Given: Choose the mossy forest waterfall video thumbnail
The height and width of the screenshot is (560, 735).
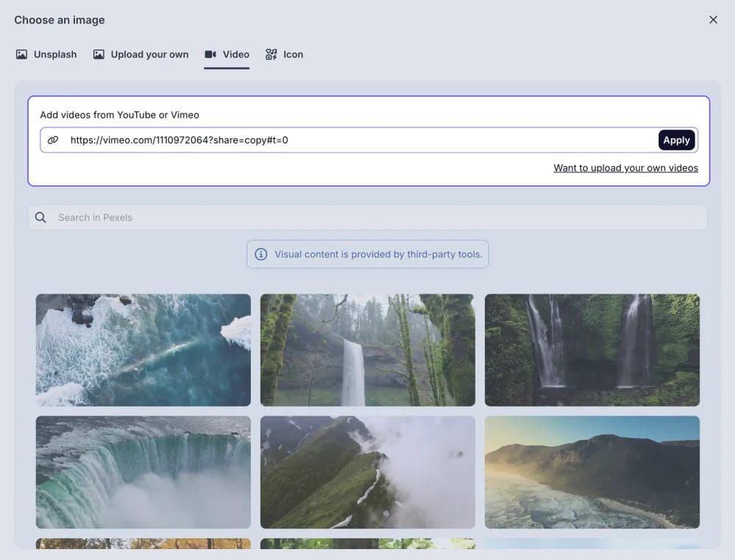Looking at the screenshot, I should pyautogui.click(x=367, y=350).
